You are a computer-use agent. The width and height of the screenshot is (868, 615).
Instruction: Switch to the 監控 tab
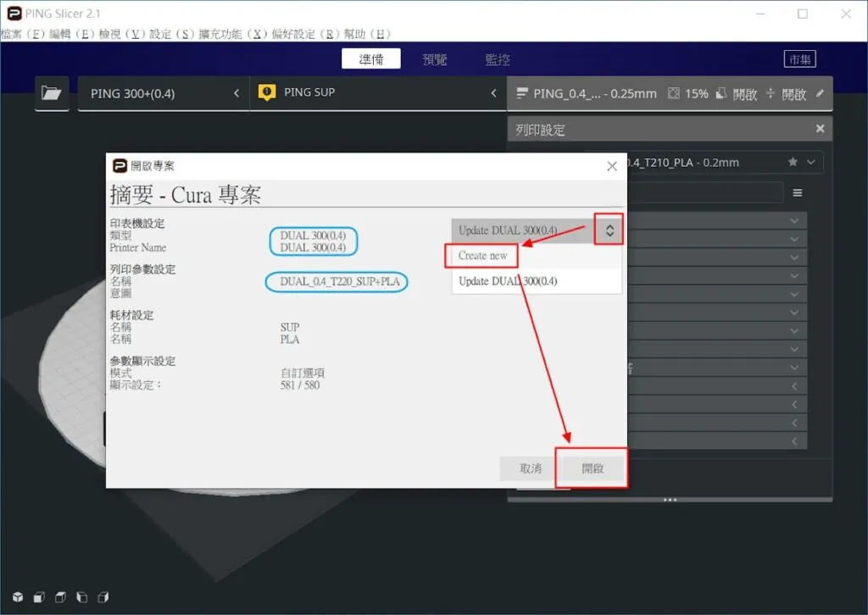(497, 59)
